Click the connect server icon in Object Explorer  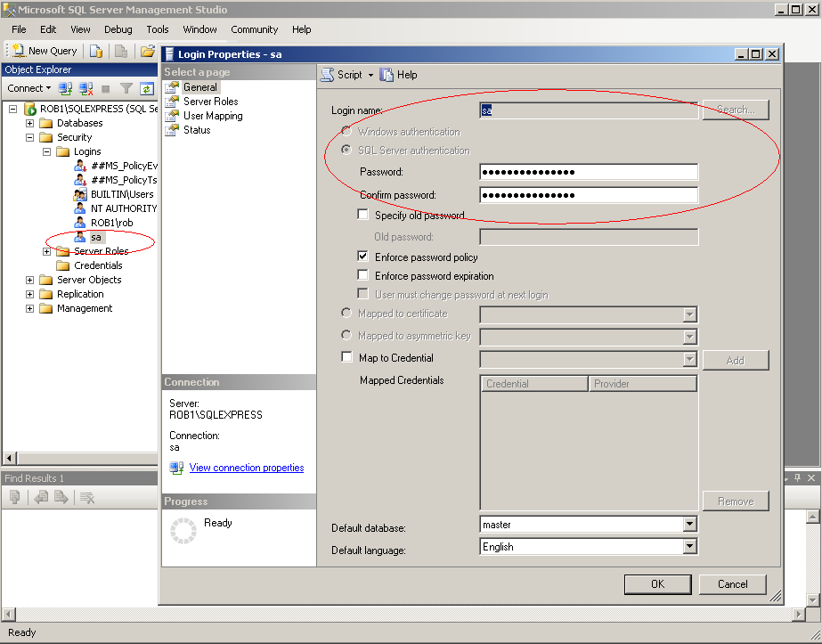tap(65, 89)
